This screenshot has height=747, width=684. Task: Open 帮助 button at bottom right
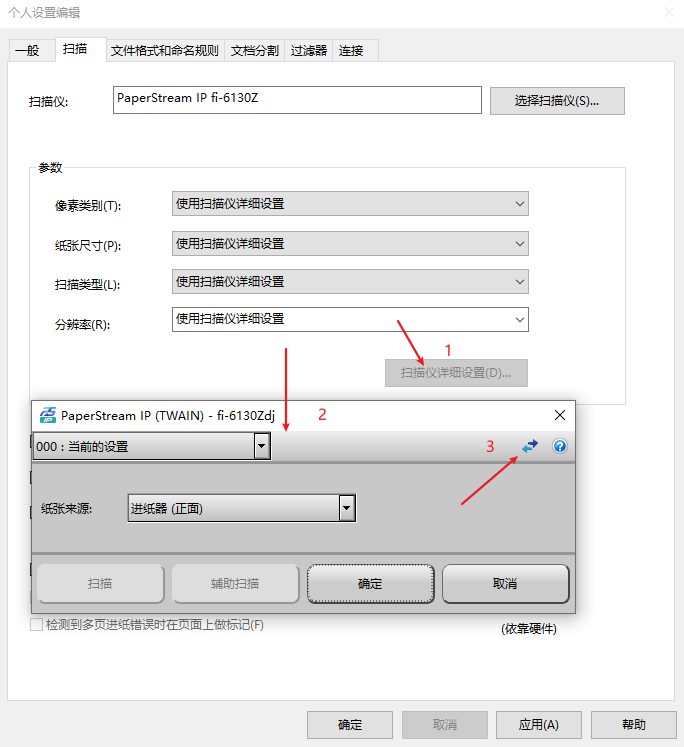(634, 725)
